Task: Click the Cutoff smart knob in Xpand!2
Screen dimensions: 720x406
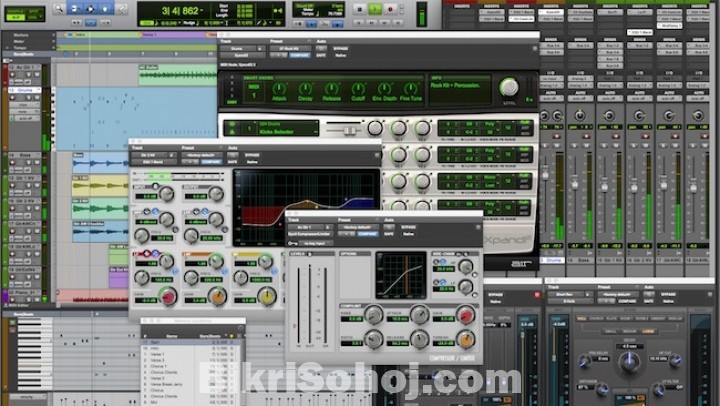Action: click(x=358, y=89)
